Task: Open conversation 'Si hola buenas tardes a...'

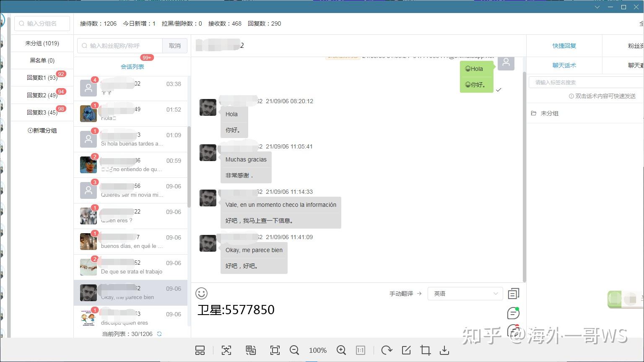Action: coord(130,139)
